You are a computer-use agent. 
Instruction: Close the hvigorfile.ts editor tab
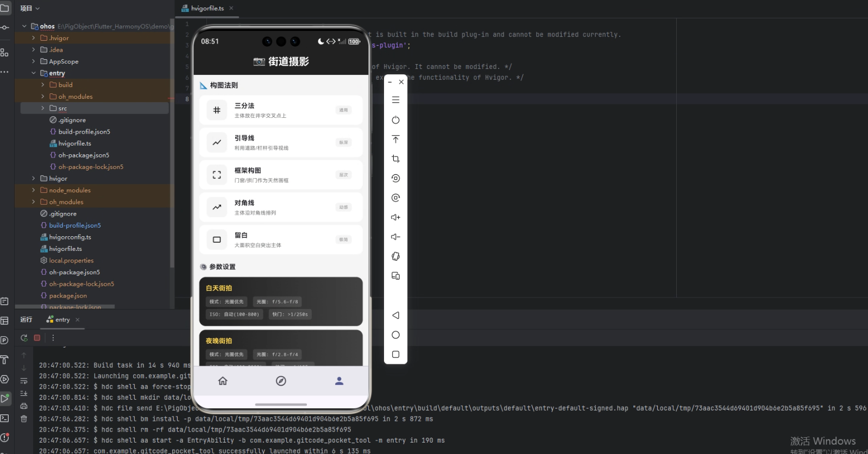(x=231, y=8)
